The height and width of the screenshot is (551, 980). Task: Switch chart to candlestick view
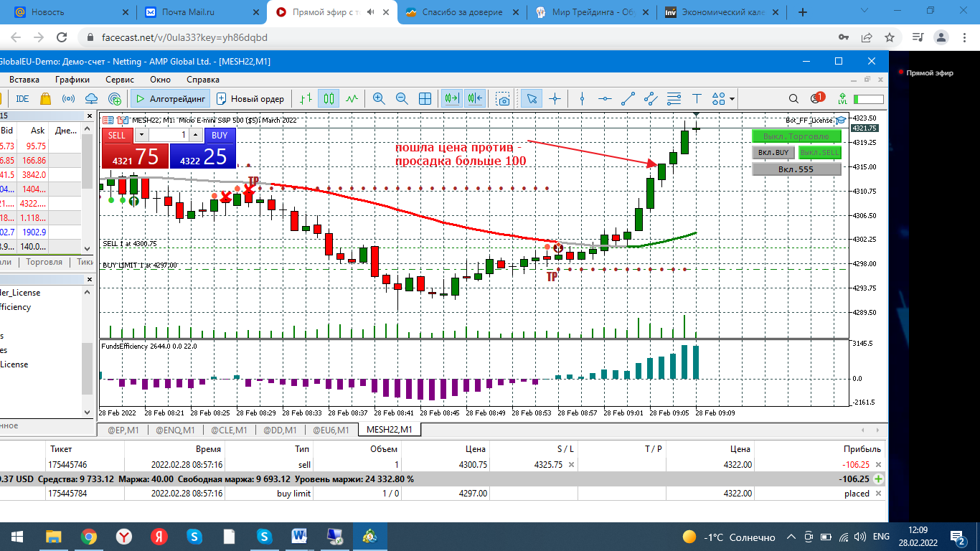pyautogui.click(x=329, y=99)
